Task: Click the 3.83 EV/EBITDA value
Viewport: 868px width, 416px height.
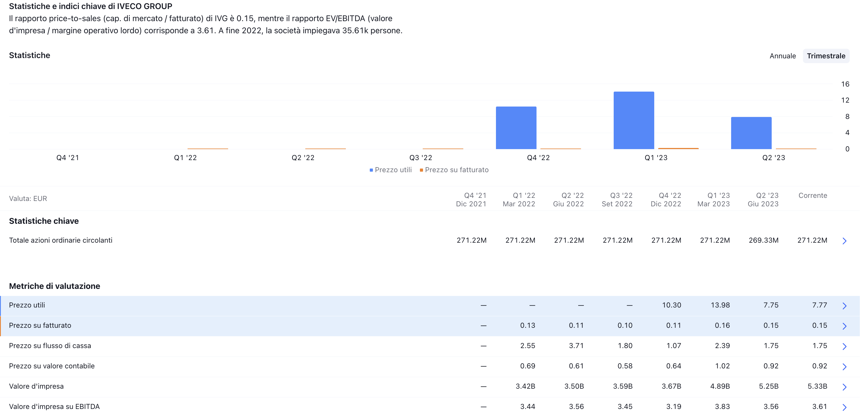Action: click(722, 406)
